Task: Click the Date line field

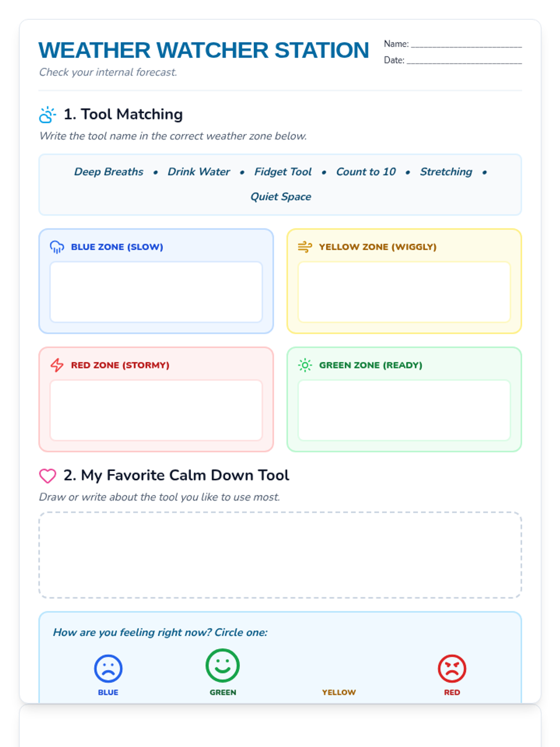Action: click(x=464, y=60)
